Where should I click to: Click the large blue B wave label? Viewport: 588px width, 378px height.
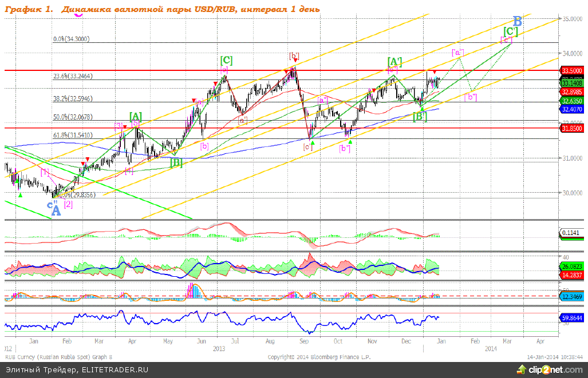[x=517, y=21]
